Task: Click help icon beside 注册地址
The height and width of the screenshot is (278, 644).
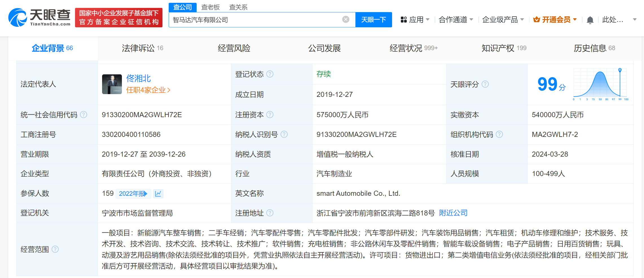Action: [x=270, y=213]
